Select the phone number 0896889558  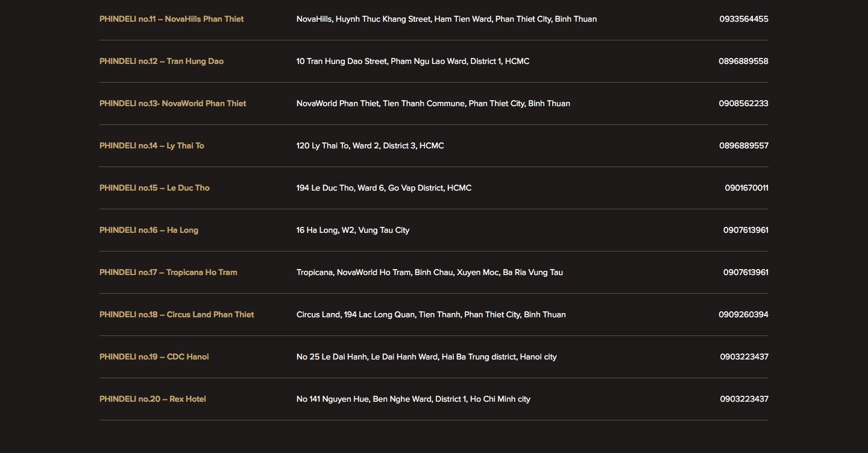click(x=743, y=61)
